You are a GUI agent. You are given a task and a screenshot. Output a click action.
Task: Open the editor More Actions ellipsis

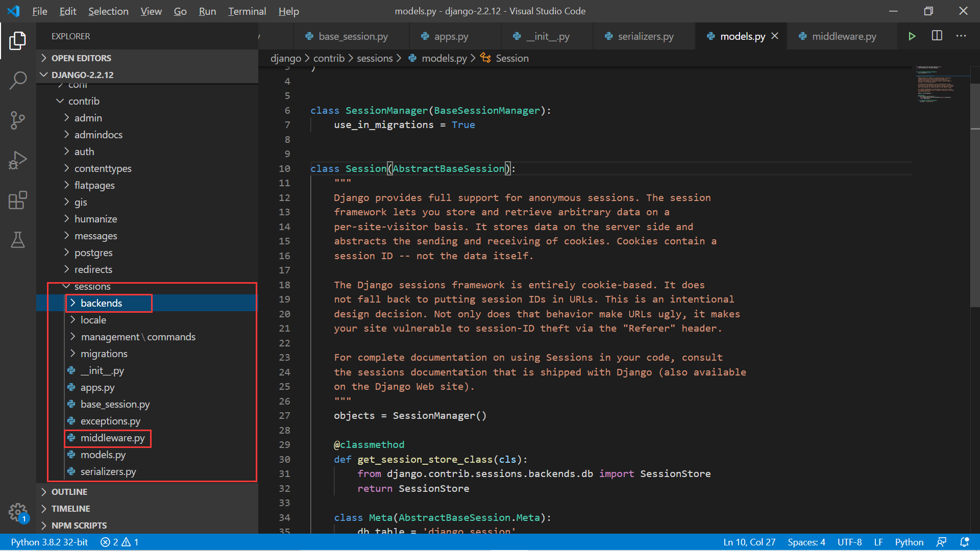[x=961, y=36]
